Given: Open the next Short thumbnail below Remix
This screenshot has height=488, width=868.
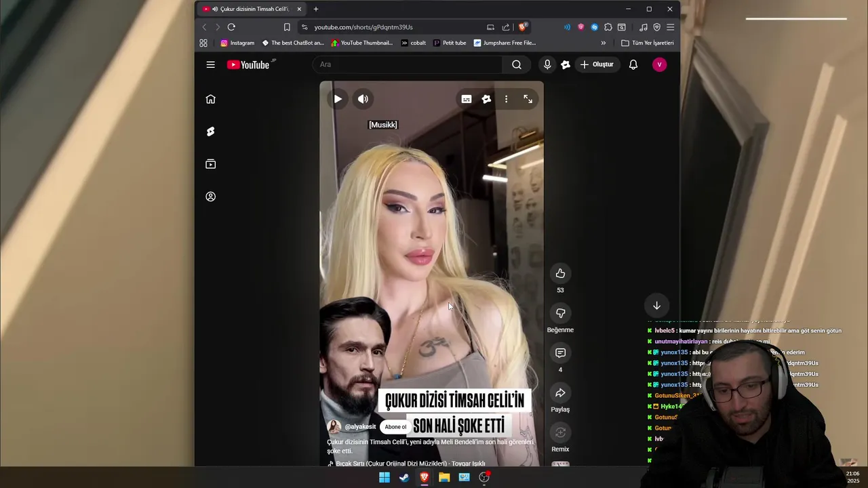Looking at the screenshot, I should coord(560,464).
